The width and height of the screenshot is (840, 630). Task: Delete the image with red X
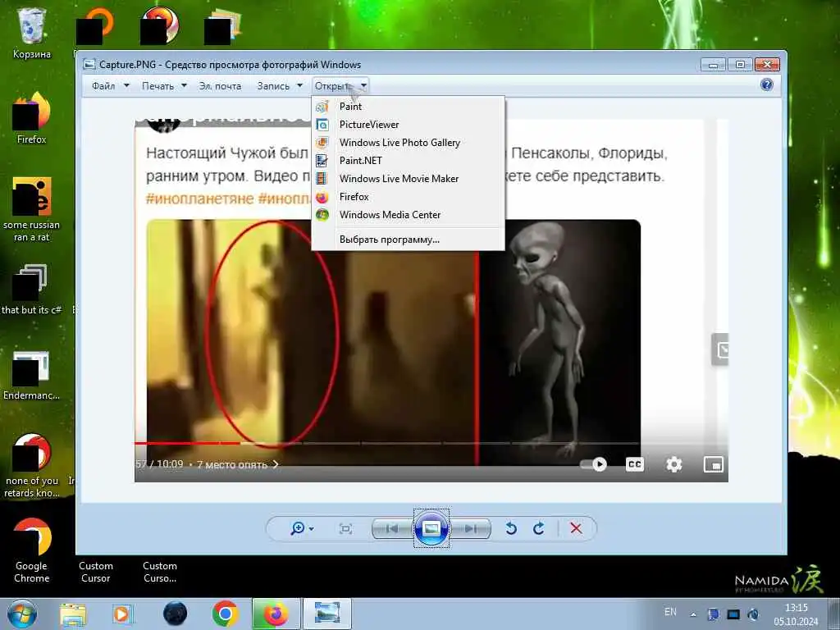pos(576,529)
